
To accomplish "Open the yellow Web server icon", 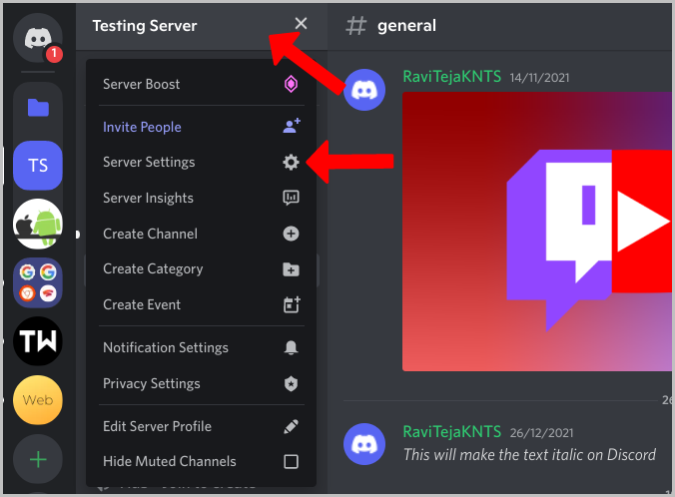I will [38, 400].
